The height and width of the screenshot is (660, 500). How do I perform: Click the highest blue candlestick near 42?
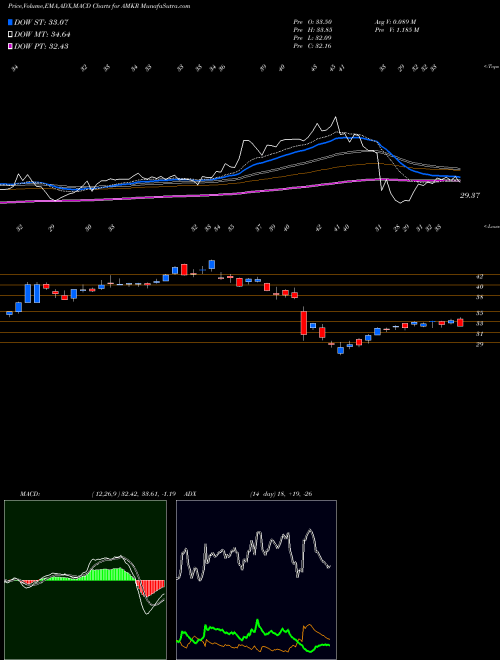tap(212, 264)
